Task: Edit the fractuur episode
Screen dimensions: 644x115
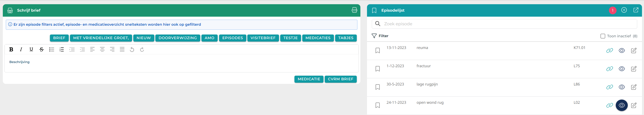Action: [634, 69]
